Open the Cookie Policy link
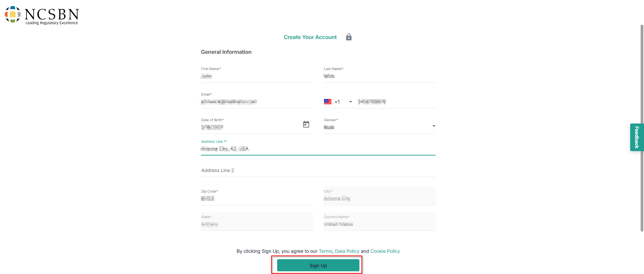This screenshot has width=644, height=274. click(x=385, y=251)
